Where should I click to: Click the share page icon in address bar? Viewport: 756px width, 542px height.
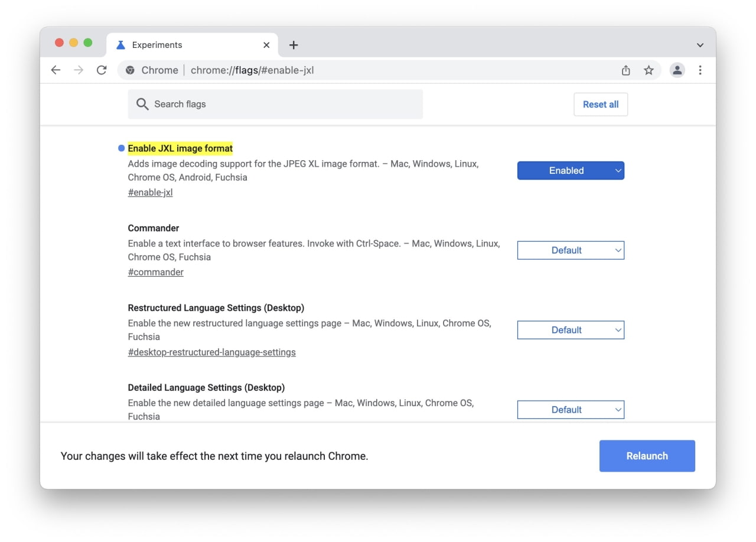pos(626,70)
